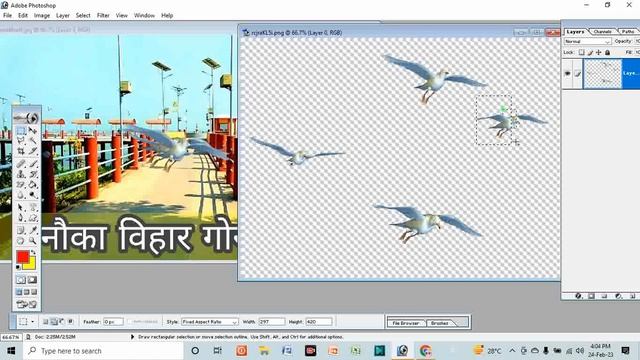Choose Add to selection mode
The image size is (640, 360).
pos(54,322)
